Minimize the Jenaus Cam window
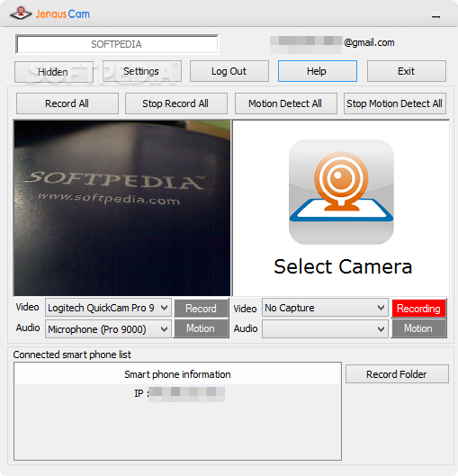Screen dimensions: 458x476 click(436, 16)
